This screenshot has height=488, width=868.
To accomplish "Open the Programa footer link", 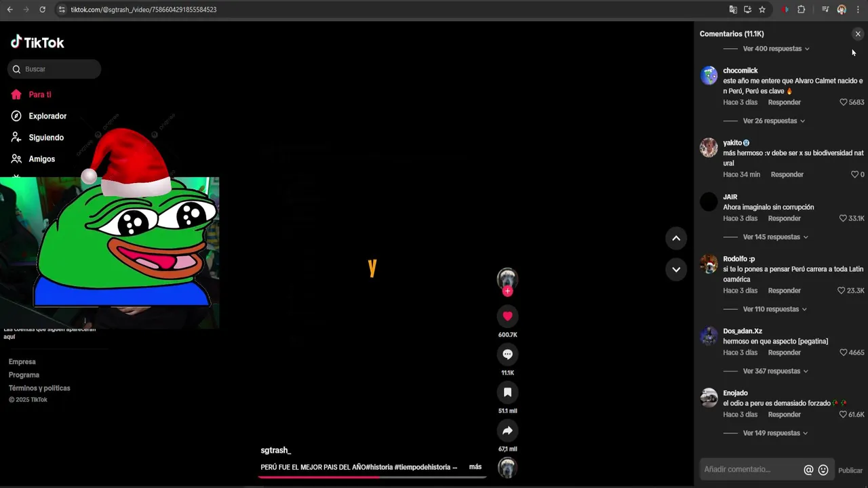I will pos(24,375).
